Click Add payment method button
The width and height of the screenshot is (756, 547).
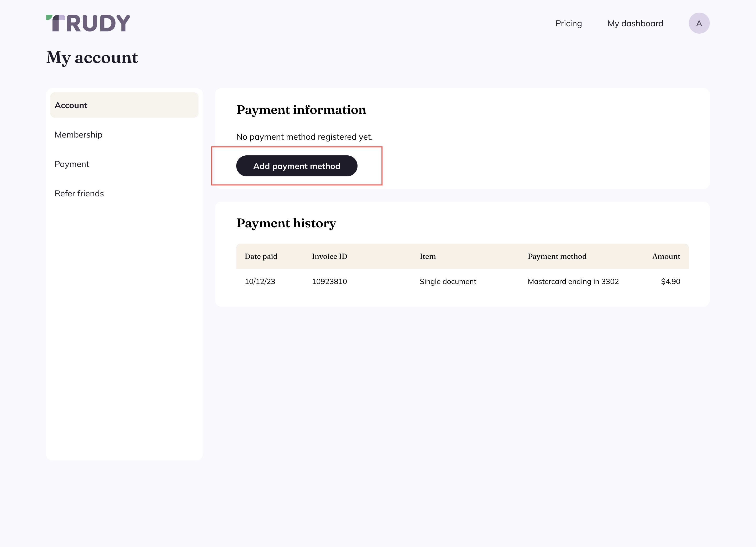point(296,166)
